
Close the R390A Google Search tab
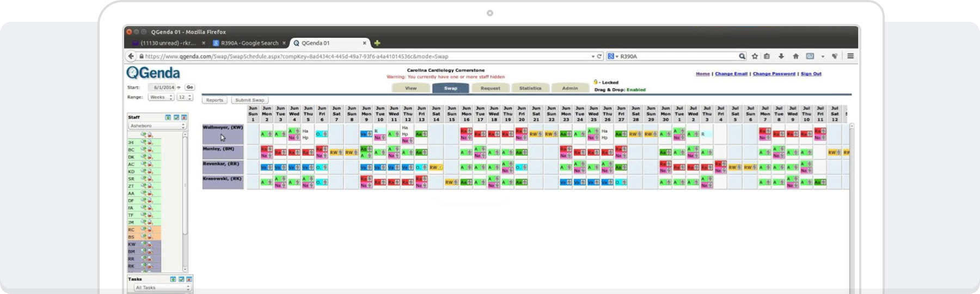[284, 43]
